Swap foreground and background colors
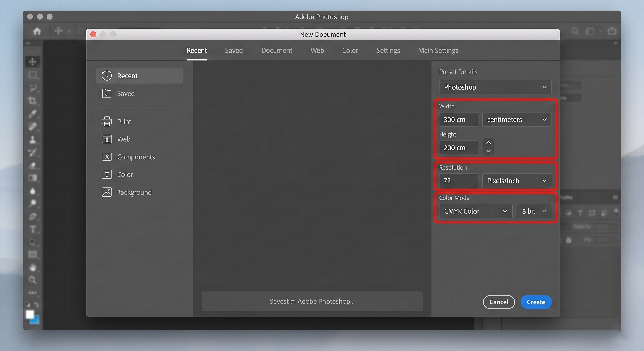644x351 pixels. point(37,305)
